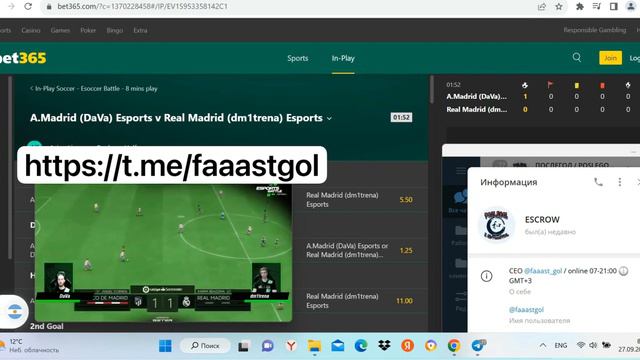Open the Casino menu item

click(31, 30)
